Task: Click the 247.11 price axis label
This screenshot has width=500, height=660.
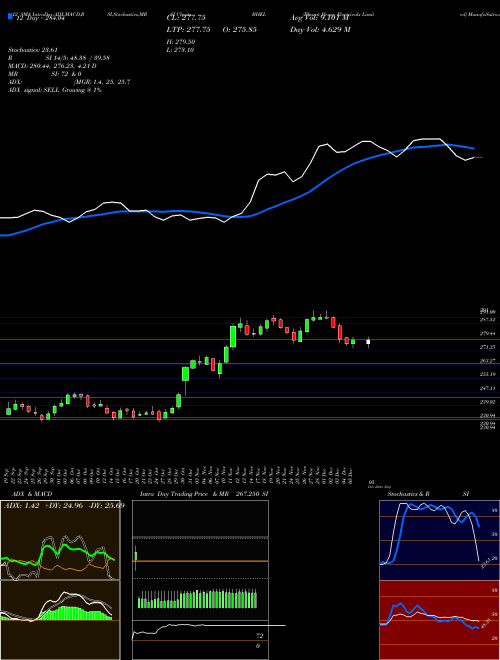Action: pyautogui.click(x=488, y=388)
